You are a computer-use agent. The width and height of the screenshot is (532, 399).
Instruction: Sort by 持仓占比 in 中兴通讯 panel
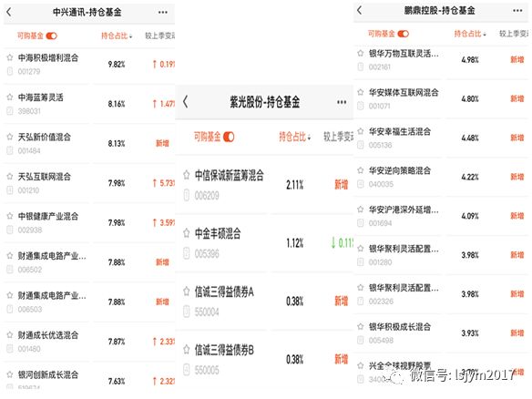click(x=117, y=36)
